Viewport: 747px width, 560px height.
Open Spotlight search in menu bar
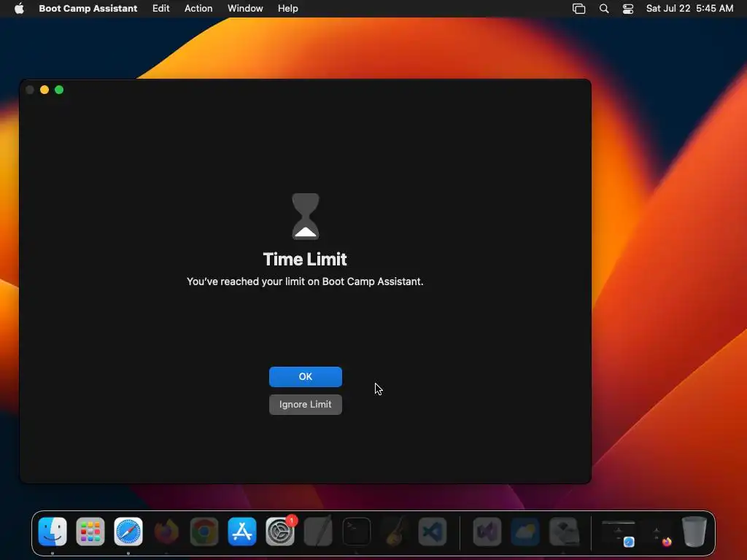tap(604, 9)
